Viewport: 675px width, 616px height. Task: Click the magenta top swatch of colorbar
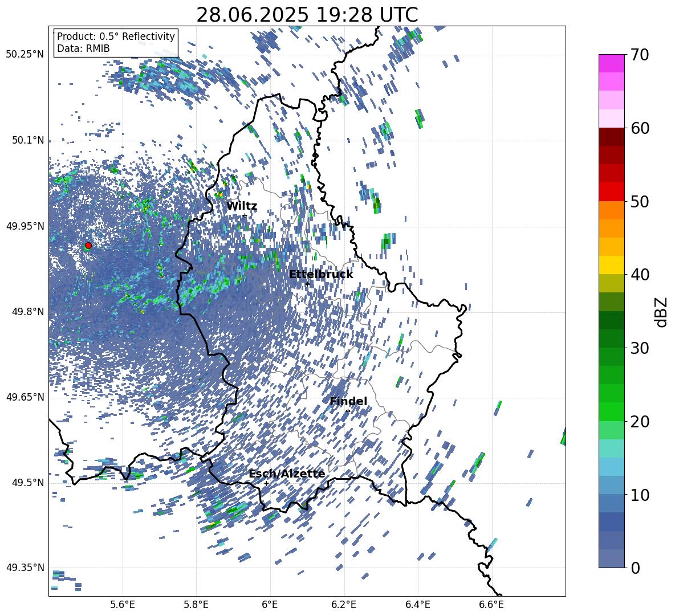611,63
